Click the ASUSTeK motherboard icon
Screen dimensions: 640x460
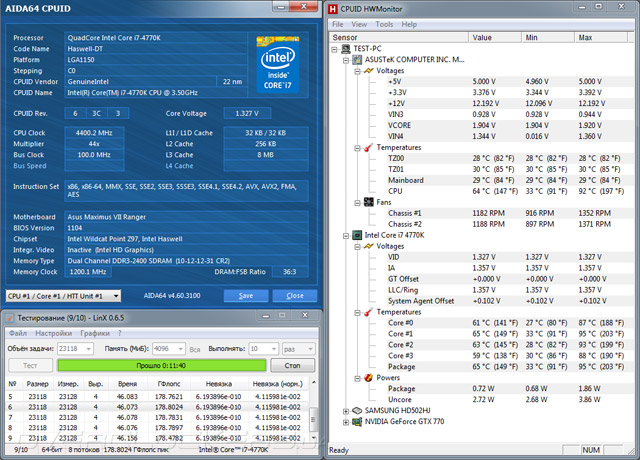(358, 59)
